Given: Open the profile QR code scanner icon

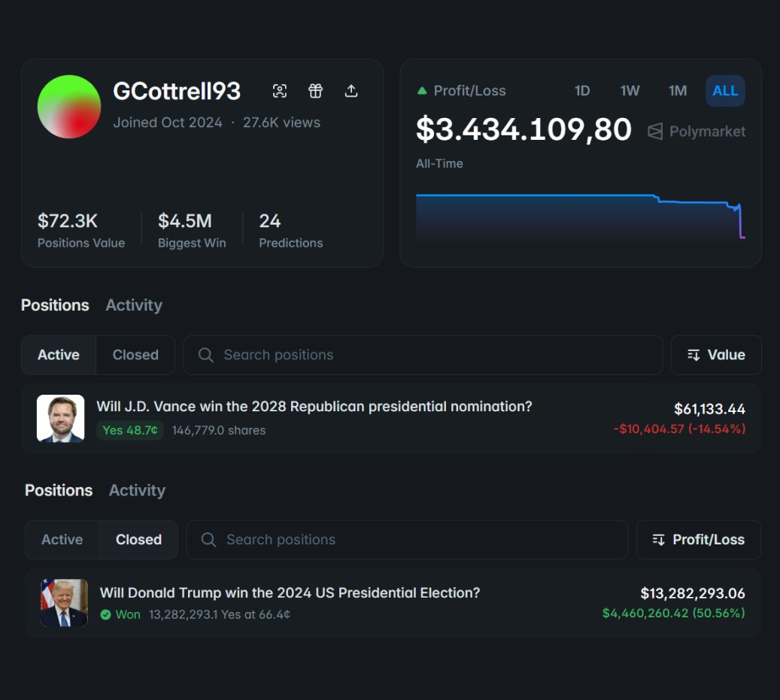Looking at the screenshot, I should [x=279, y=90].
